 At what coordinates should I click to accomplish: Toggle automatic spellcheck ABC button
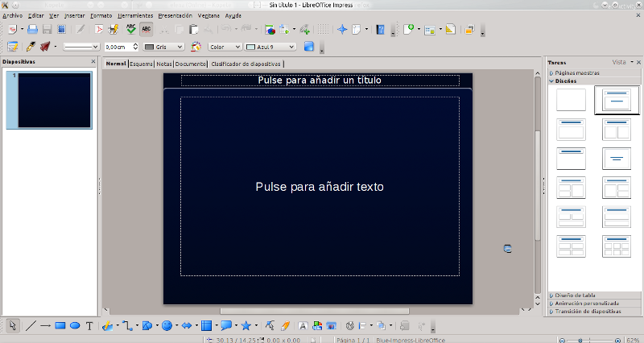[x=146, y=29]
